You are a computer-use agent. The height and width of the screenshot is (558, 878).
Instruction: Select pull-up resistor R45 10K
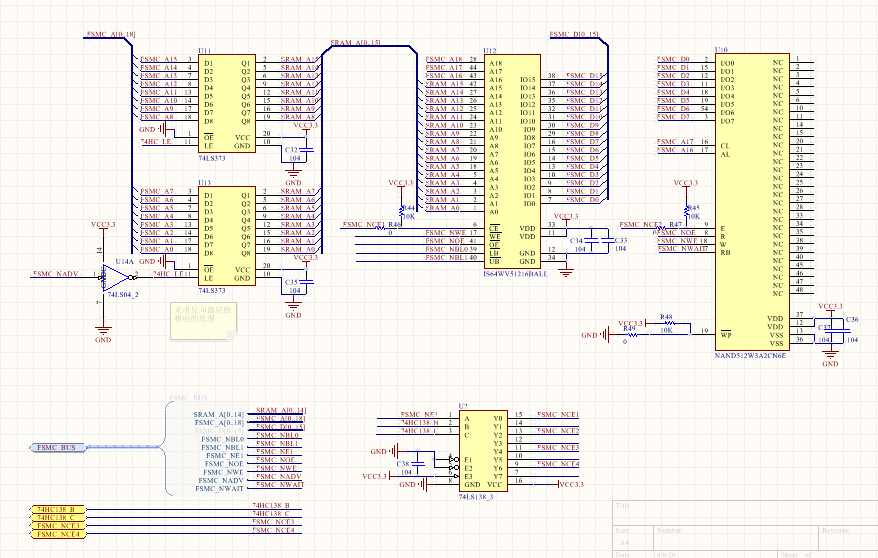[x=686, y=212]
